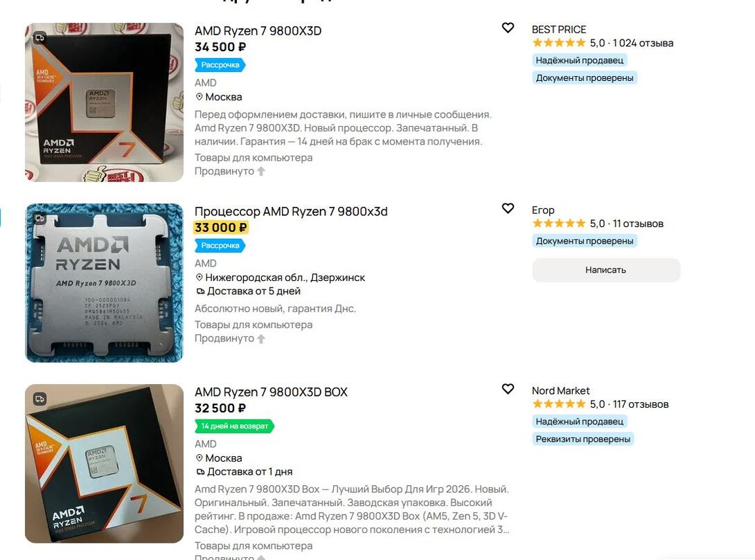Click the location pin beside Нижегородская обл., Дзержинск
Image resolution: width=755 pixels, height=560 pixels.
199,278
